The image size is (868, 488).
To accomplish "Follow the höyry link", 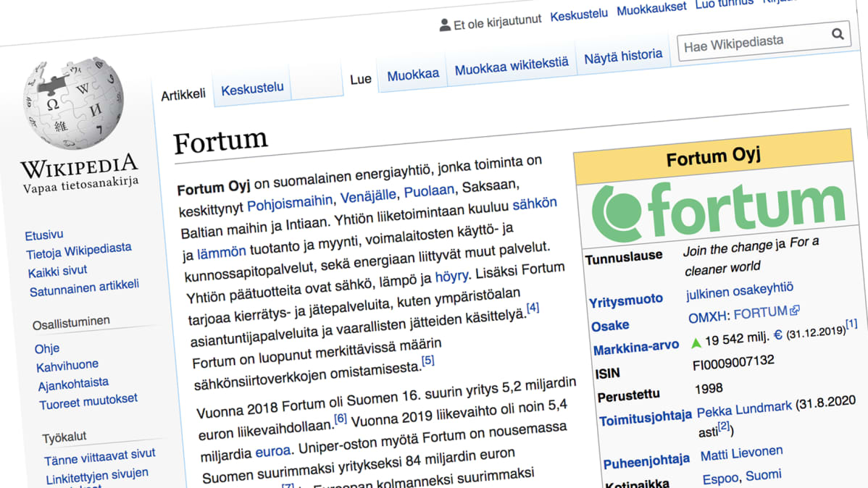I will click(x=451, y=276).
